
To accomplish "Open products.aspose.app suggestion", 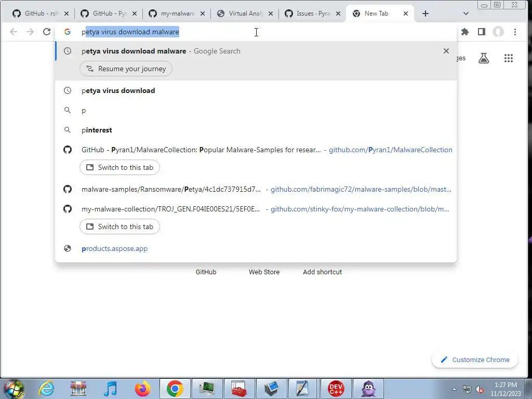I will point(256,249).
